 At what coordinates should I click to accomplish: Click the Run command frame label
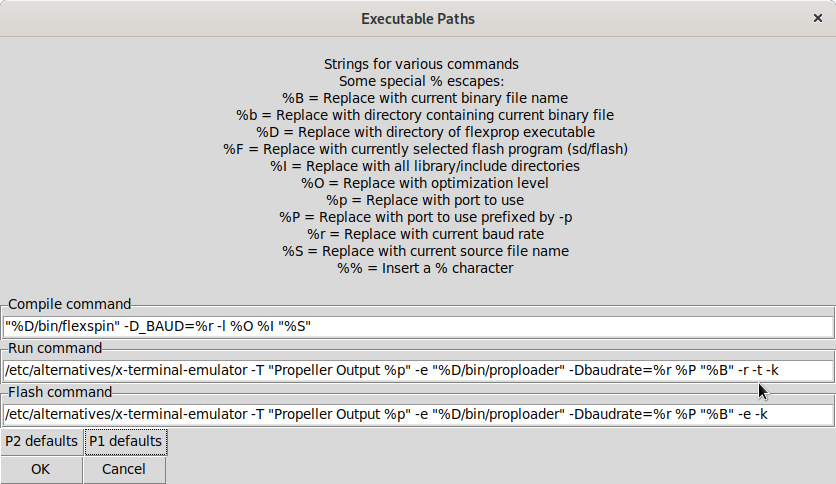(56, 348)
